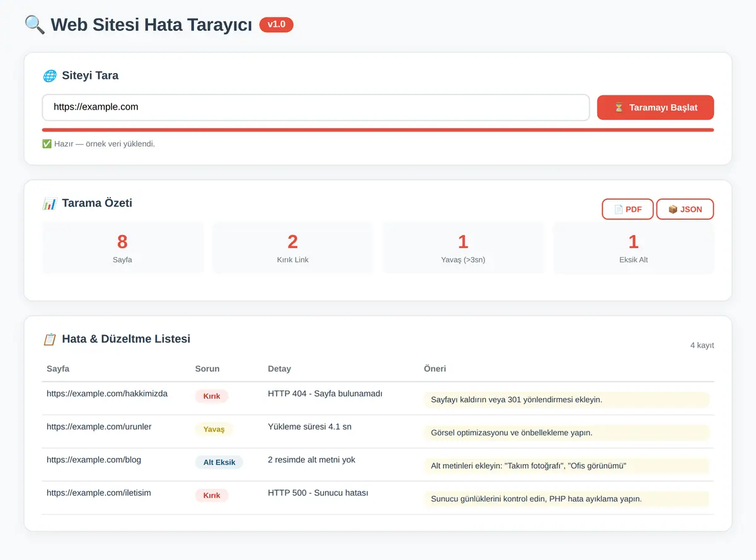Click the https://example.com/blog cell
This screenshot has height=560, width=756.
[x=94, y=460]
